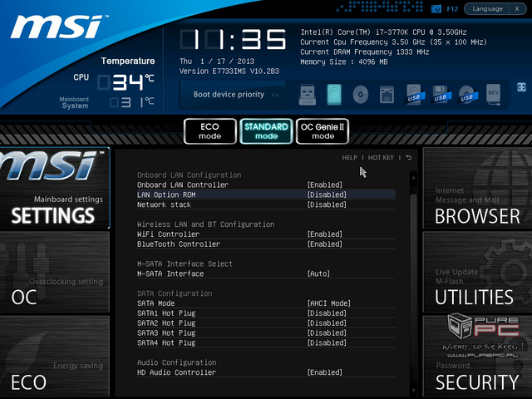Click the back arrow icon near HOT KEY
The height and width of the screenshot is (399, 532).
(x=409, y=157)
